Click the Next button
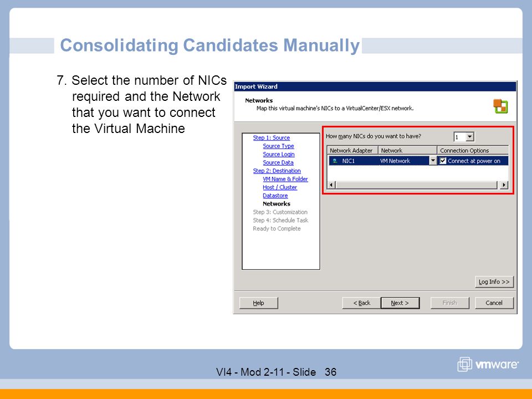The height and width of the screenshot is (399, 532). click(400, 303)
